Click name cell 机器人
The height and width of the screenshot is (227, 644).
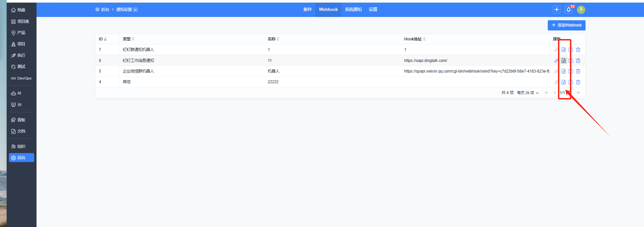tap(274, 71)
